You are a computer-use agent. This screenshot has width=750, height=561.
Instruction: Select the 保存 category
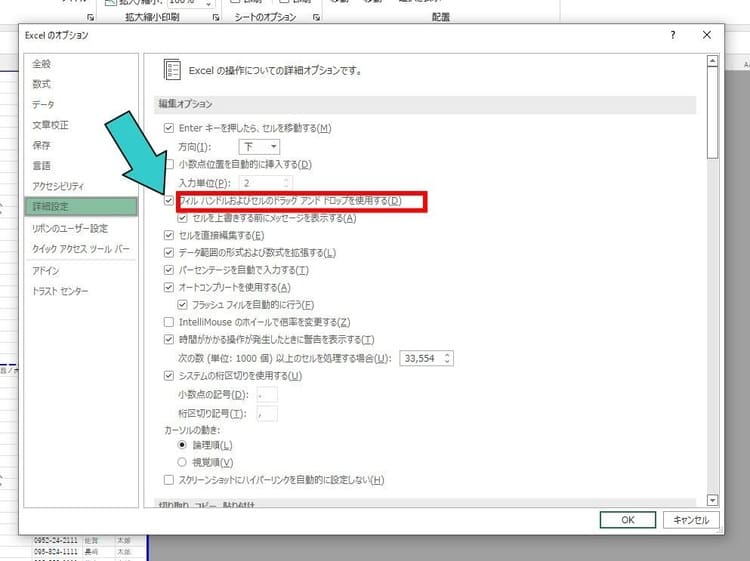pyautogui.click(x=42, y=145)
